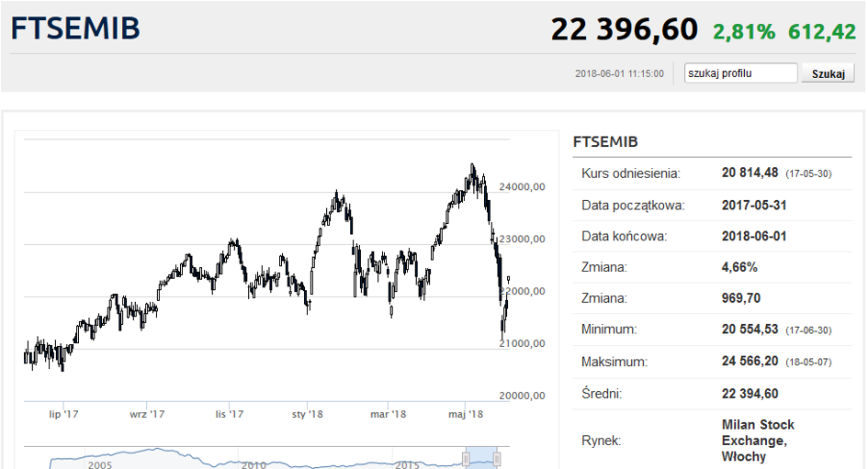The width and height of the screenshot is (868, 469).
Task: Click the 'lip '17' axis label
Action: (63, 414)
